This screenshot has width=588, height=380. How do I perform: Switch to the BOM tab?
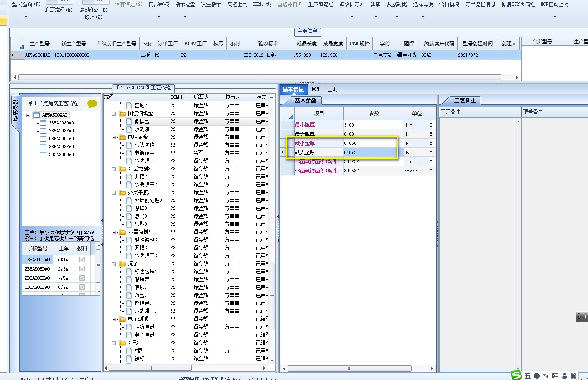(x=315, y=89)
